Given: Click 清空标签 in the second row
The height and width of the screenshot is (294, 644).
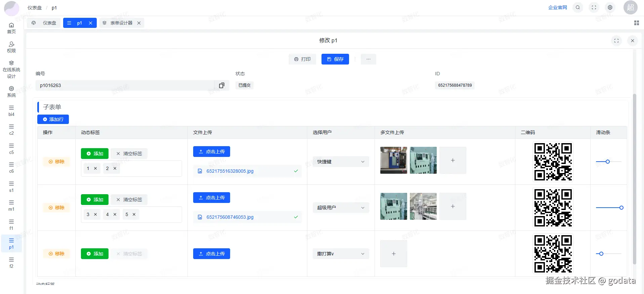Looking at the screenshot, I should (x=129, y=200).
